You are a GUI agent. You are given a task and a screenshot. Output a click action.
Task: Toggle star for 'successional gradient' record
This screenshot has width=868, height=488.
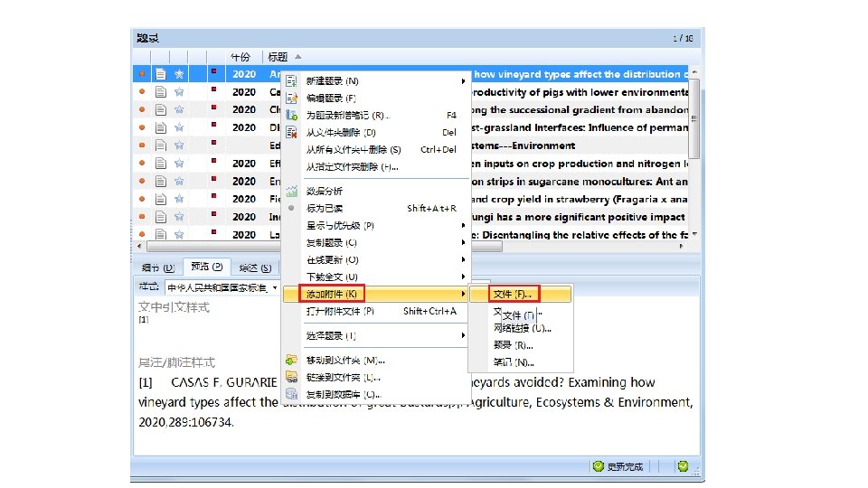coord(179,109)
